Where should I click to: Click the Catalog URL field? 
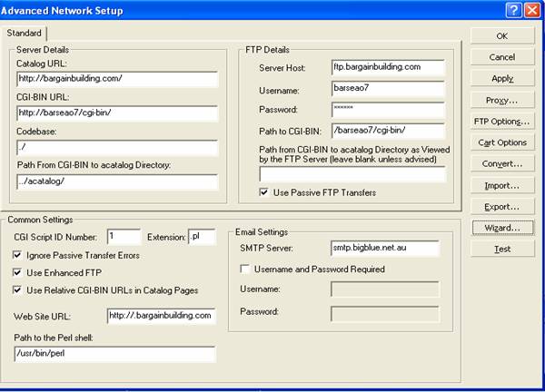click(x=118, y=79)
